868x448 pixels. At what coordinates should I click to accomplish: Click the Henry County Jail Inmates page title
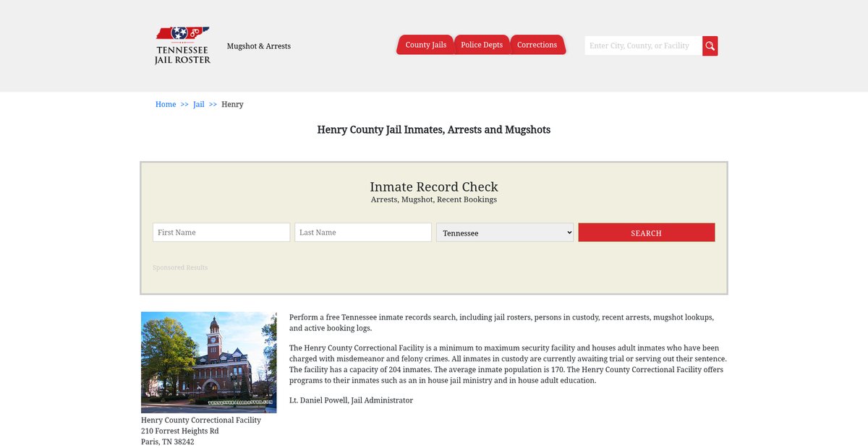[x=434, y=130]
